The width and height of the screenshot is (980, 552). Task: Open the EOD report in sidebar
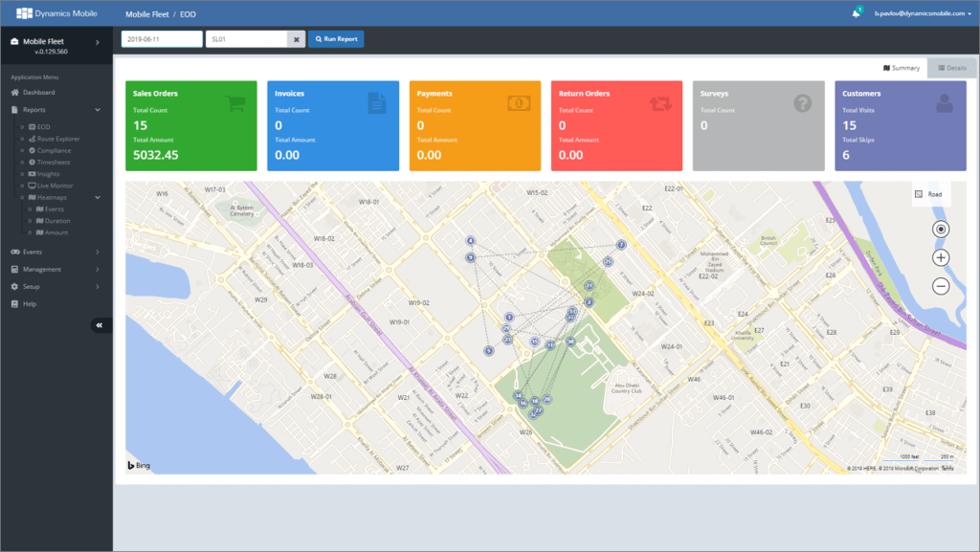click(43, 127)
